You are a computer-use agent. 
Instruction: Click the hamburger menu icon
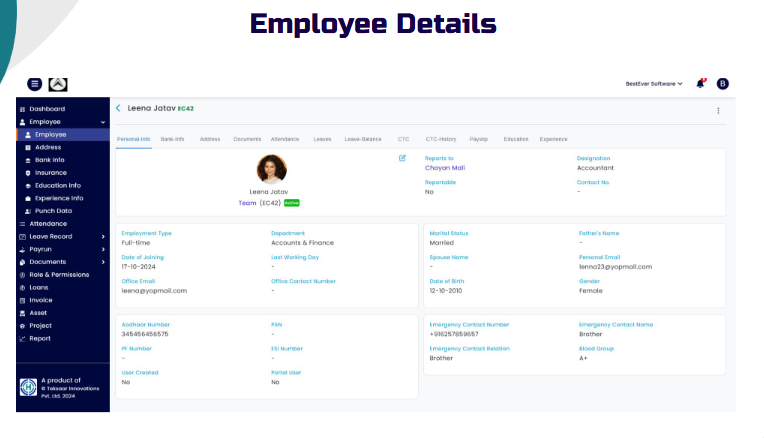pos(34,84)
